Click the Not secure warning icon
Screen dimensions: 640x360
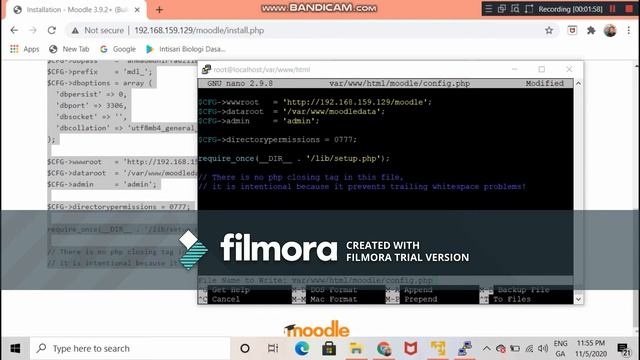[x=75, y=31]
